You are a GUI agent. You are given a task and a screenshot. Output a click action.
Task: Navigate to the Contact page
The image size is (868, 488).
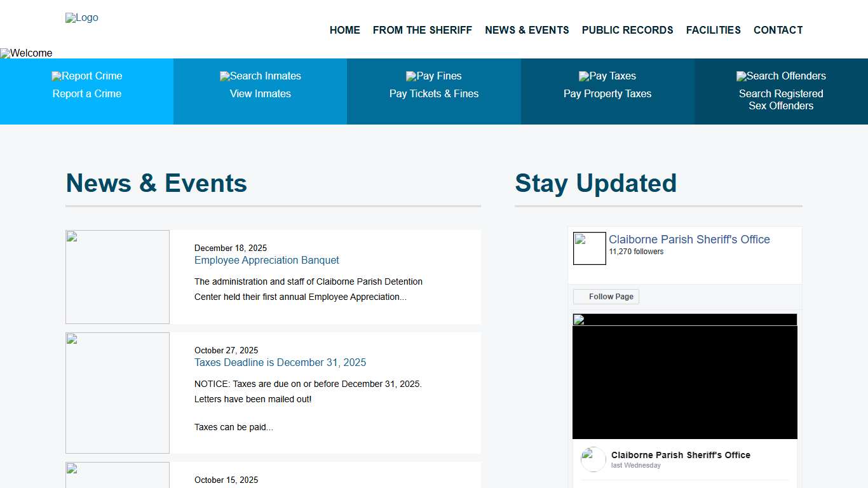(778, 30)
